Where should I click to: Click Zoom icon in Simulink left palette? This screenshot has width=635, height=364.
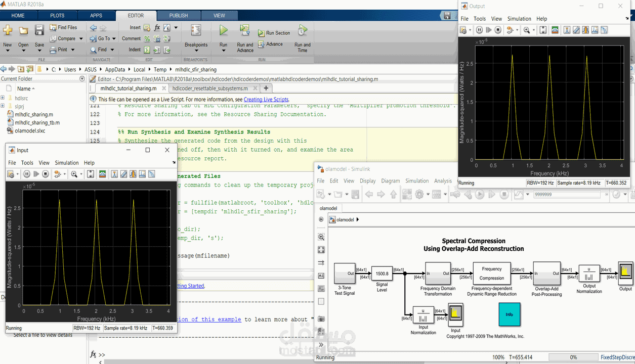(x=321, y=237)
